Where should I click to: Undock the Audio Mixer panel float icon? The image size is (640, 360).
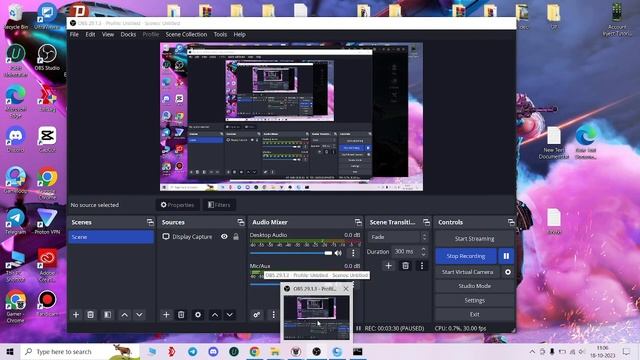point(358,222)
